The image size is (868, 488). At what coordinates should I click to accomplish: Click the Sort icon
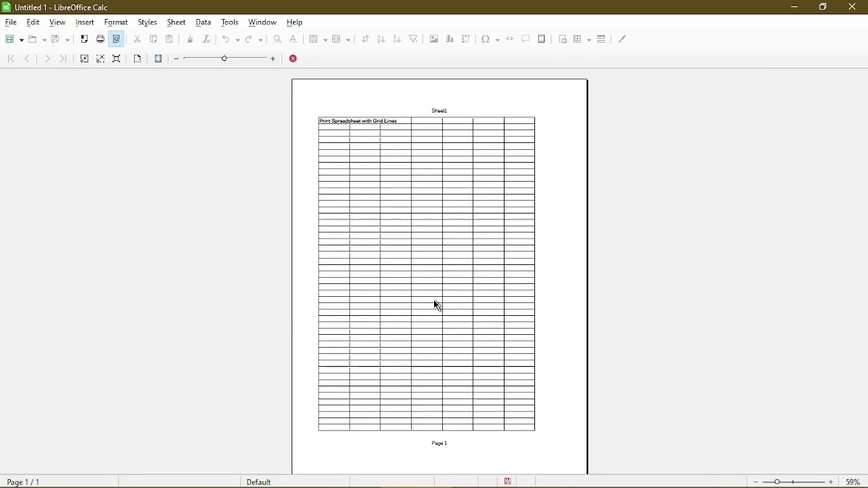tap(366, 39)
